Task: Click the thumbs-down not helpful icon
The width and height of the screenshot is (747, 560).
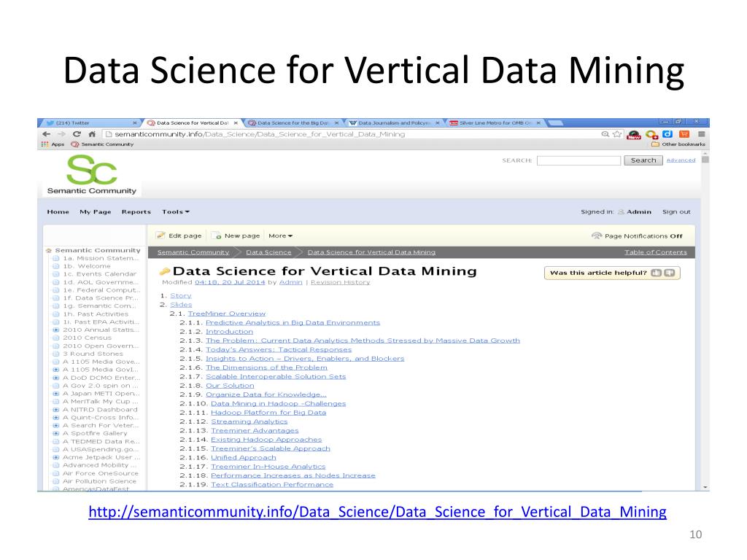Action: pos(670,273)
